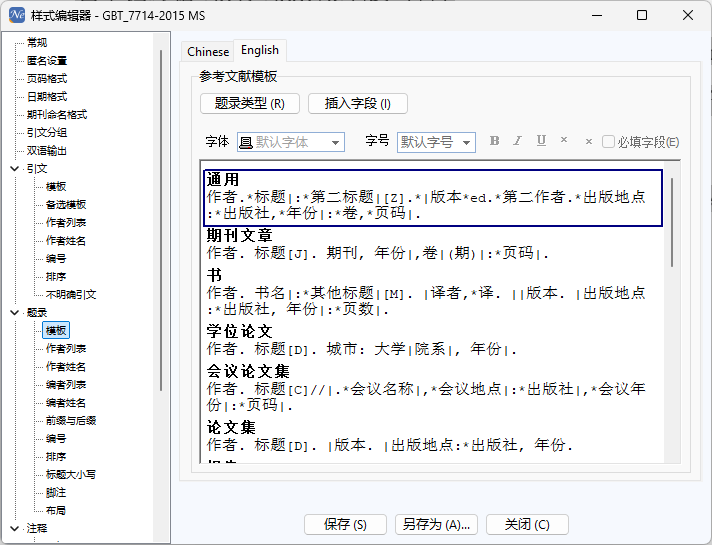This screenshot has height=545, width=712.
Task: Switch to the English tab
Action: (260, 50)
